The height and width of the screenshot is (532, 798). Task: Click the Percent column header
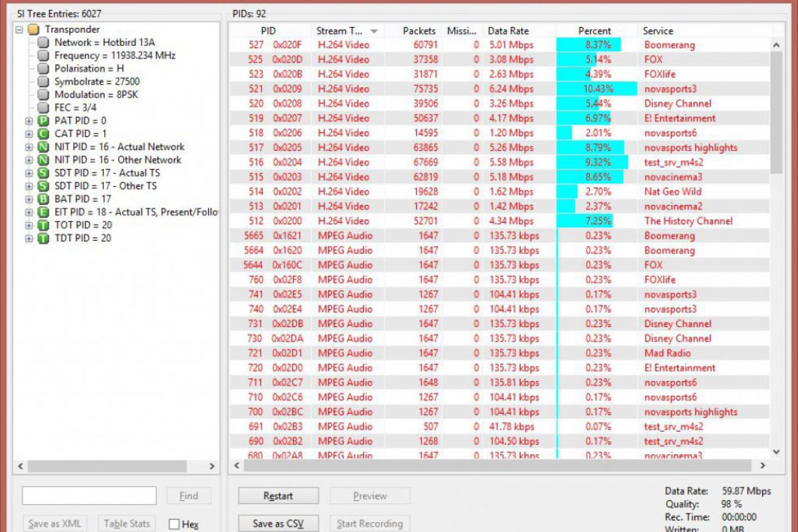(595, 31)
